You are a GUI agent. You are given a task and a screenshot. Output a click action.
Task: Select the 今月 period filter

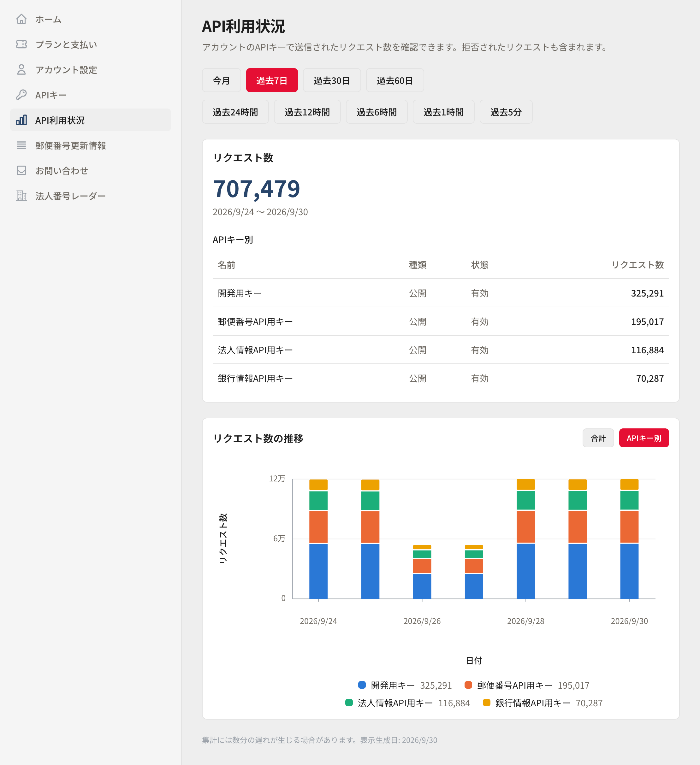221,80
